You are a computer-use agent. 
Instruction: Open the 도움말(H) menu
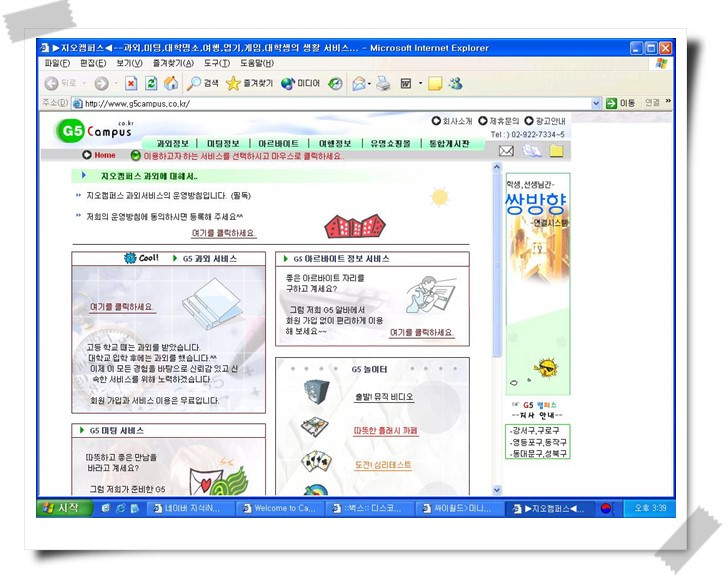(x=257, y=63)
